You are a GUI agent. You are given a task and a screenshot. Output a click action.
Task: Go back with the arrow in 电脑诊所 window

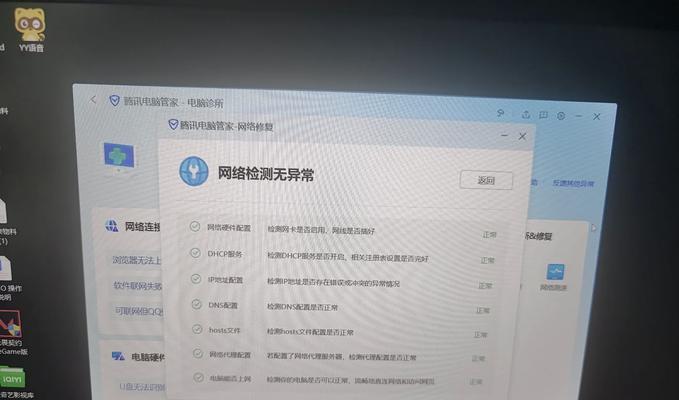coord(93,100)
